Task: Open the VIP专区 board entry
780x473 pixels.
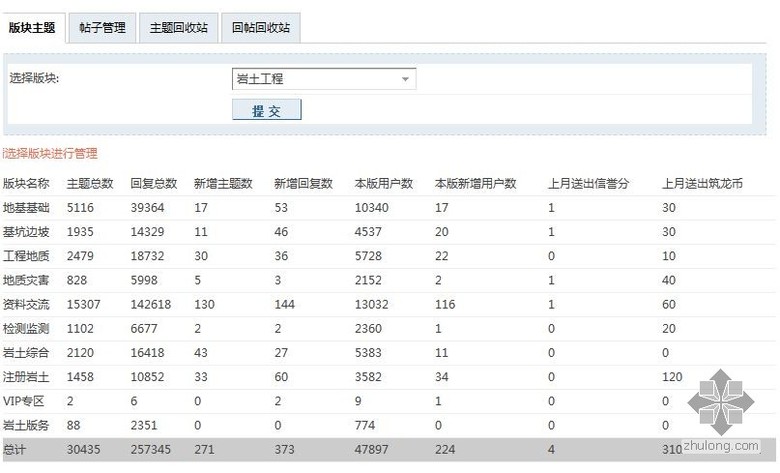Action: coord(25,401)
